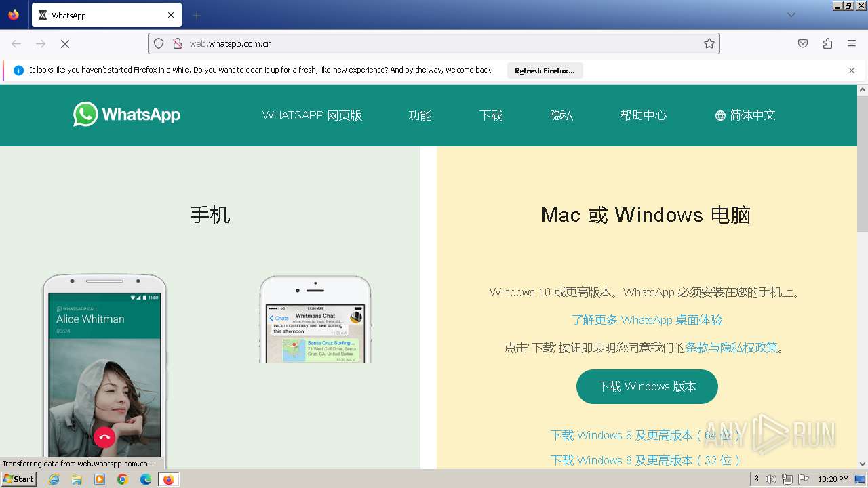Click the 下载 Windows 版本 button
Image resolution: width=868 pixels, height=488 pixels.
pos(647,386)
